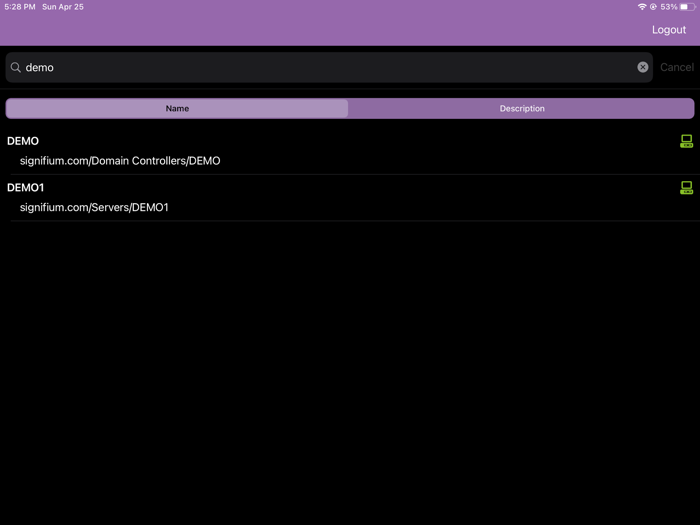Switch to the Description search tab

521,108
